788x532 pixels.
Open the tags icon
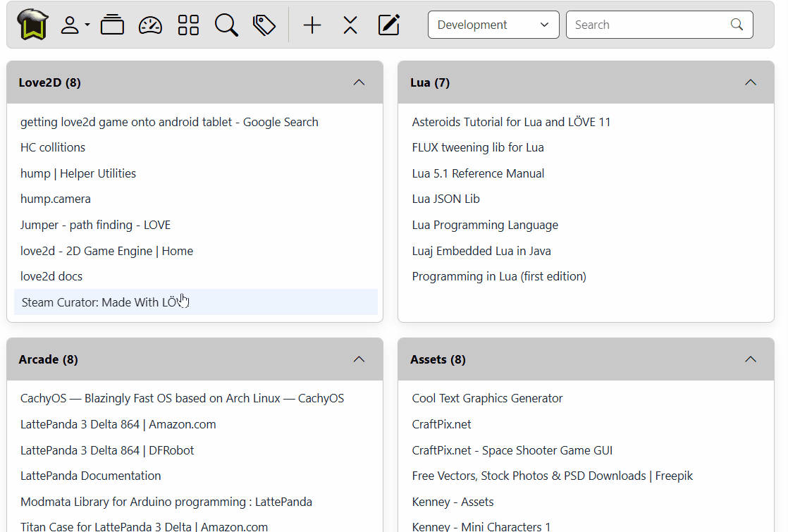point(264,25)
